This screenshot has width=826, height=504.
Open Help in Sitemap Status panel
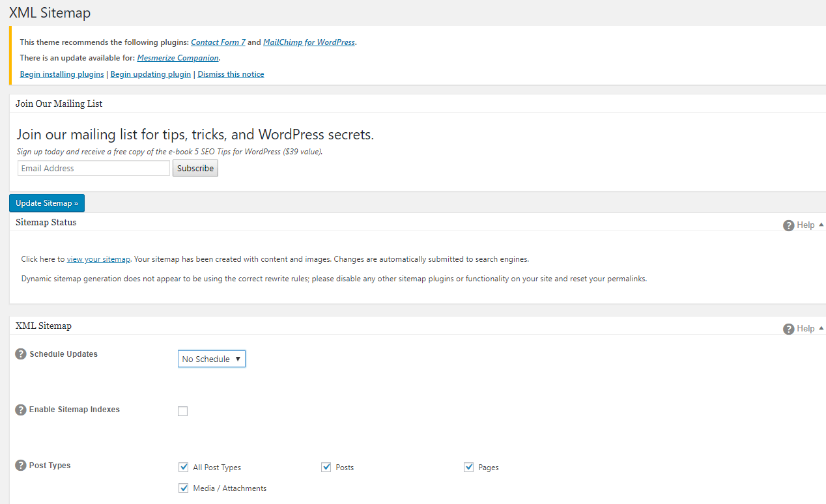(x=799, y=225)
